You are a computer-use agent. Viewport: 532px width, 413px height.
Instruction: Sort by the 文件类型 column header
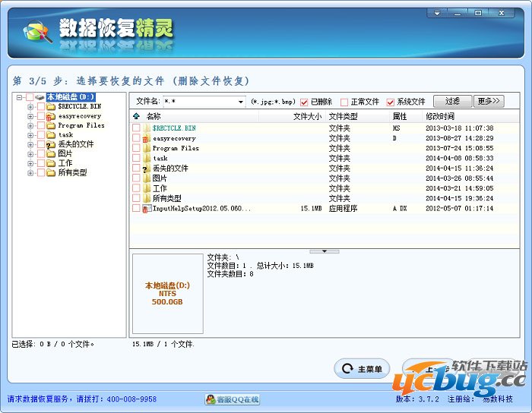[358, 117]
